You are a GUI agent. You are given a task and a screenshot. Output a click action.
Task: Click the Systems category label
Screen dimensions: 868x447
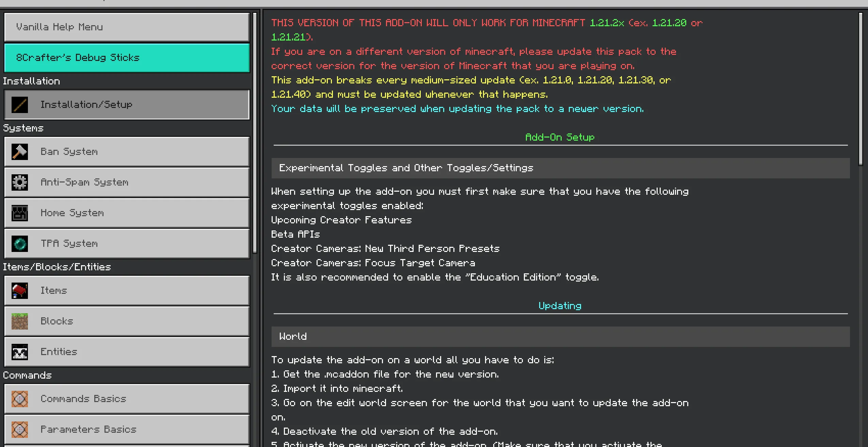(x=23, y=128)
